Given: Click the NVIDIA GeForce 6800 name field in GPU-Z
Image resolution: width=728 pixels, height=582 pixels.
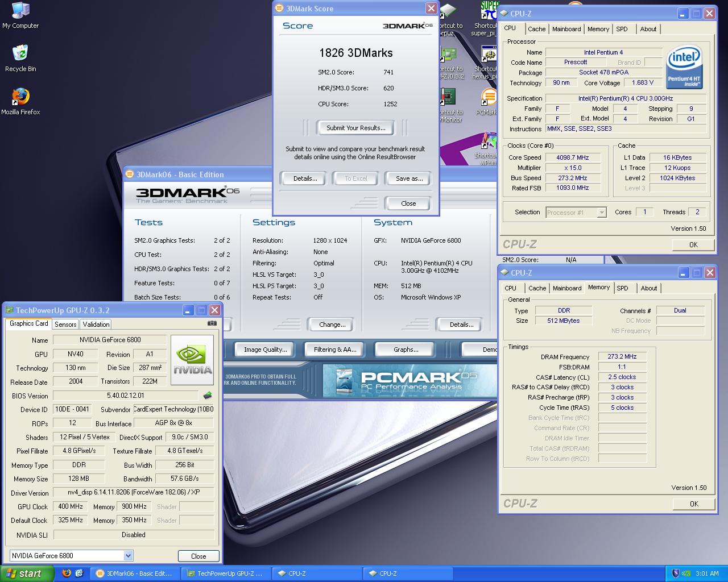Looking at the screenshot, I should coord(110,340).
